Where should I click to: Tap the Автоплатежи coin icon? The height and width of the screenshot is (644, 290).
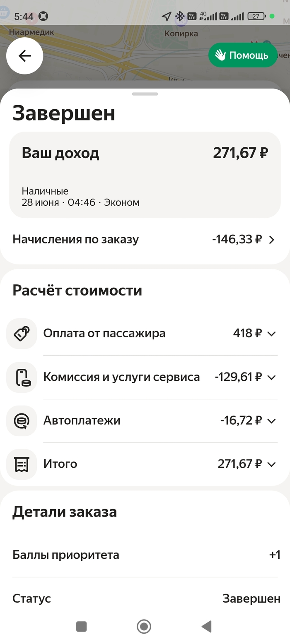pyautogui.click(x=22, y=421)
